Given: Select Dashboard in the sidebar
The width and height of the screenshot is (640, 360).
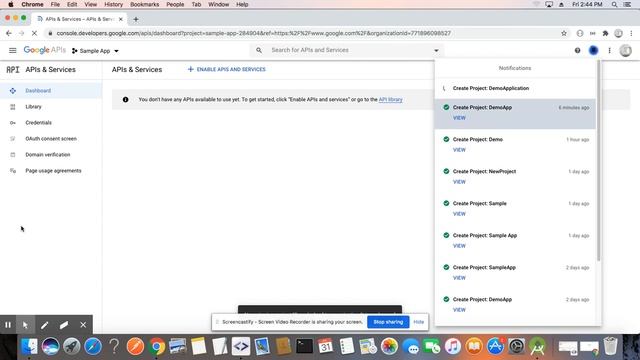Looking at the screenshot, I should [x=51, y=91].
